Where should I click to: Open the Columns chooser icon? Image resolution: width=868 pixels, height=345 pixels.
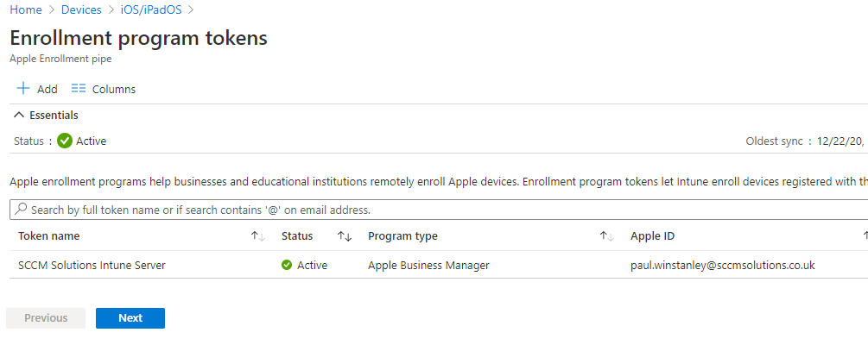tap(79, 89)
